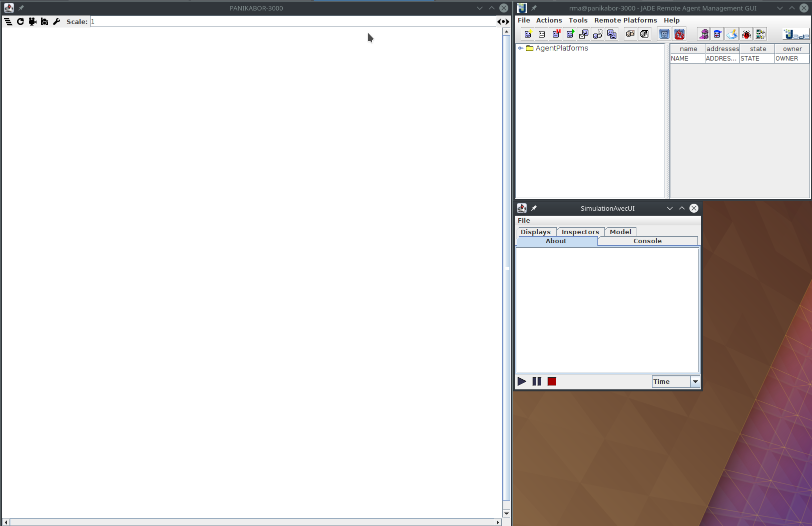
Task: Click the redraw refresh icon in the display toolbar
Action: (x=21, y=22)
